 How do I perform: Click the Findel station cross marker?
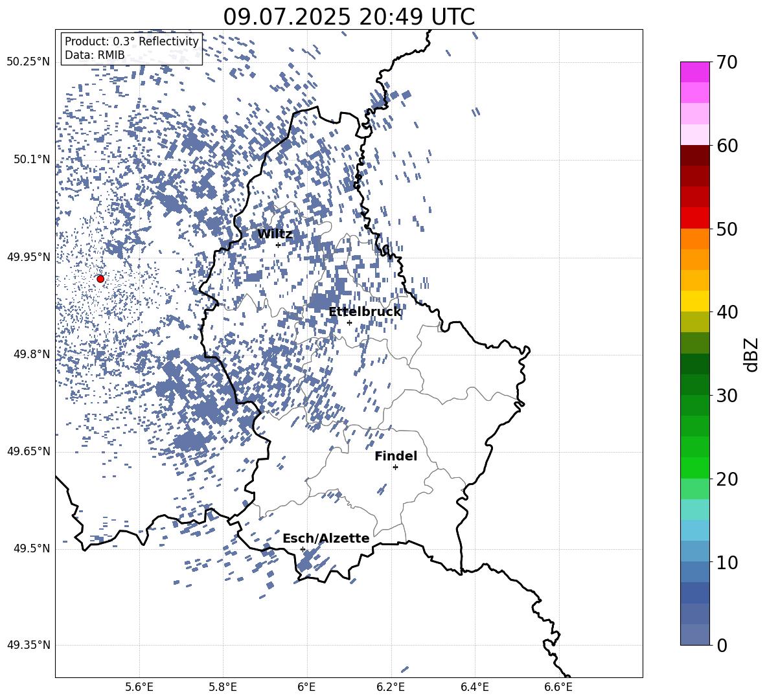(x=395, y=468)
